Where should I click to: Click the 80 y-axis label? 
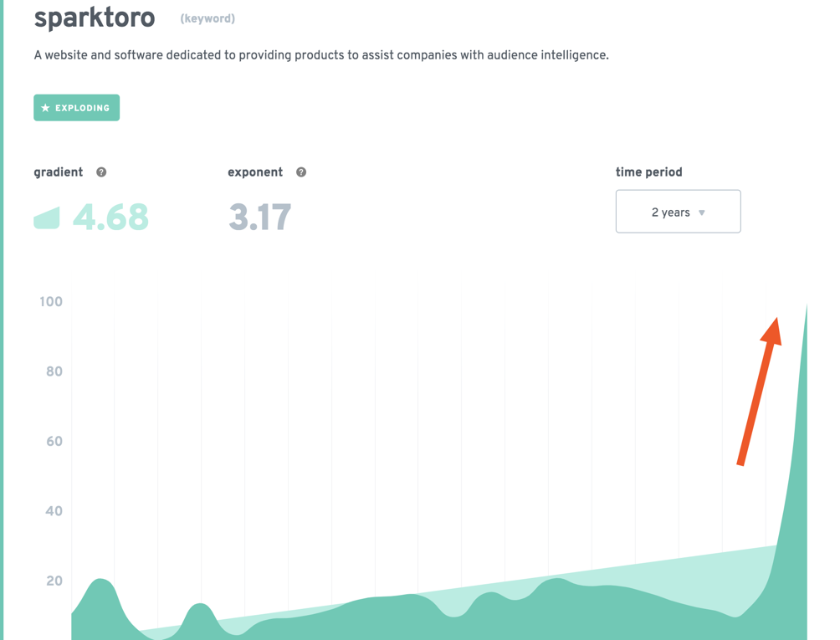coord(54,371)
